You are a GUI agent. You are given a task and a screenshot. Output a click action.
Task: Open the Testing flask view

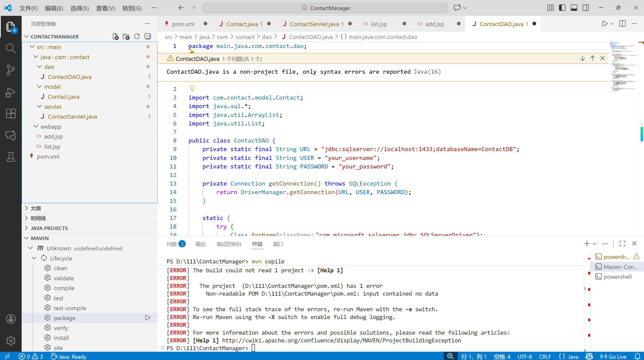(11, 157)
